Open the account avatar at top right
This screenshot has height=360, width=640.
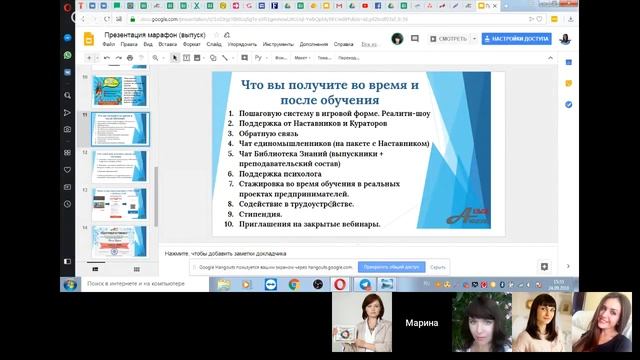[x=565, y=39]
